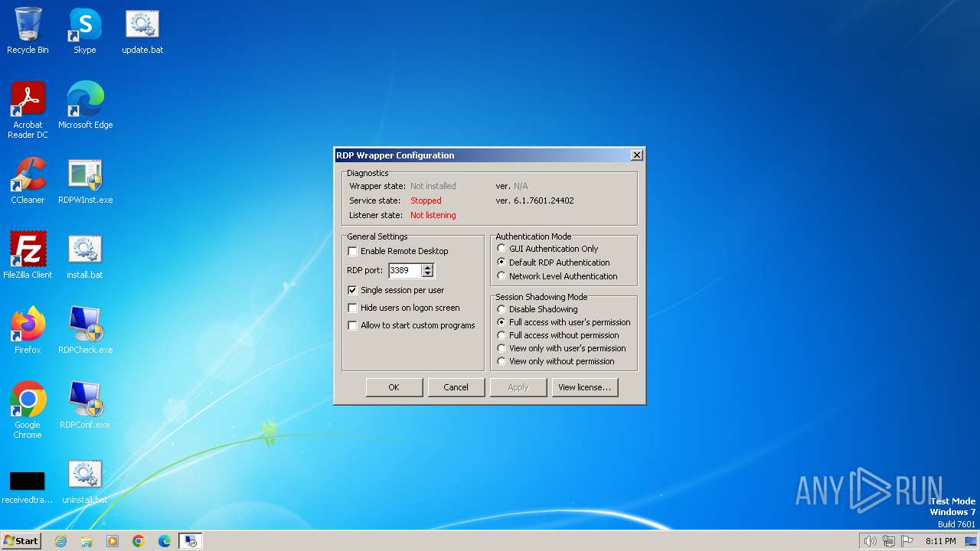Select Full access with user's permission
The width and height of the screenshot is (980, 551).
point(501,322)
